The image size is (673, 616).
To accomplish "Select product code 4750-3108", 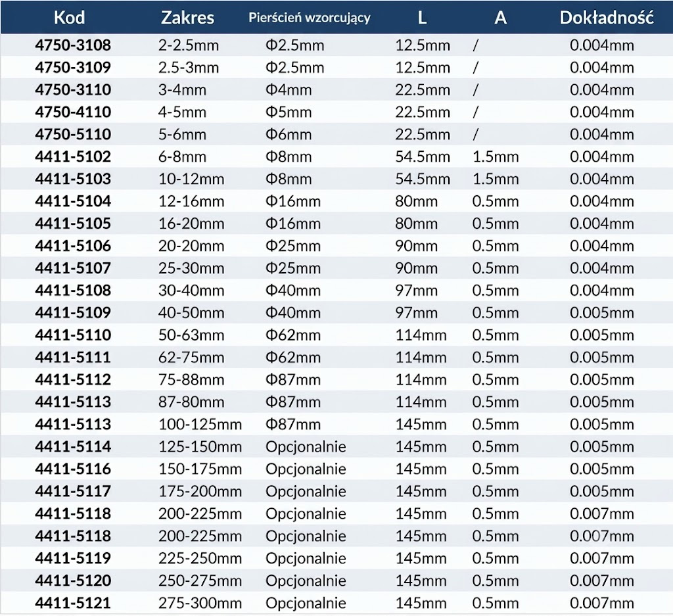I will [73, 45].
